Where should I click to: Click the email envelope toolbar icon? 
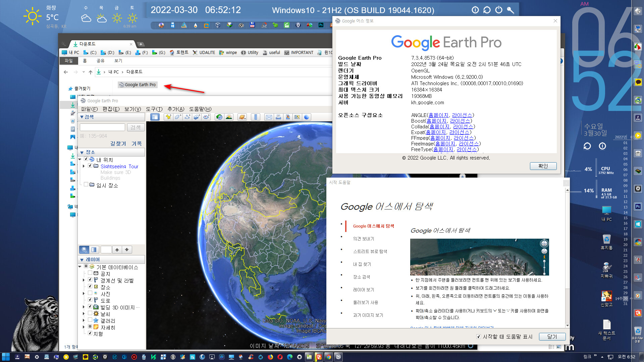pyautogui.click(x=269, y=117)
